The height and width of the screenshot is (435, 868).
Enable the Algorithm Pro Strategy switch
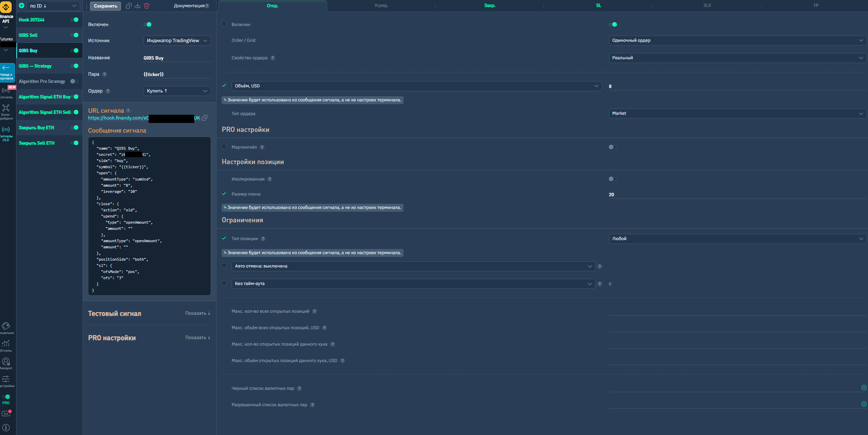[74, 82]
